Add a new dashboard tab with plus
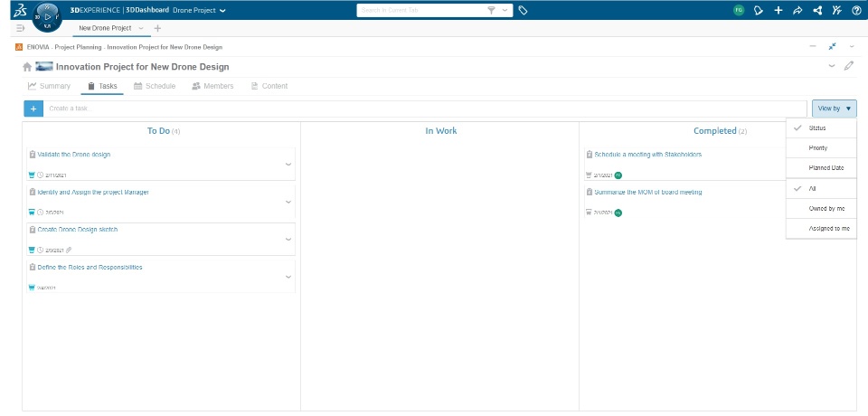The height and width of the screenshot is (416, 868). (x=157, y=28)
